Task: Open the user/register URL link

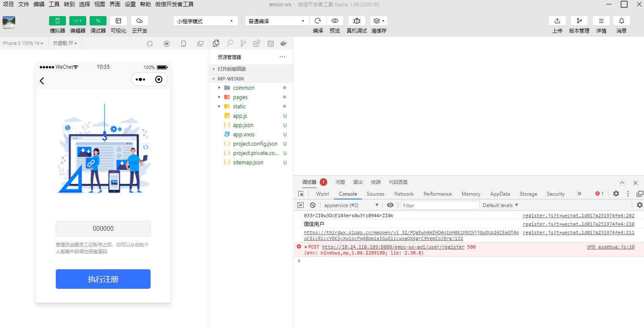Action: point(393,247)
